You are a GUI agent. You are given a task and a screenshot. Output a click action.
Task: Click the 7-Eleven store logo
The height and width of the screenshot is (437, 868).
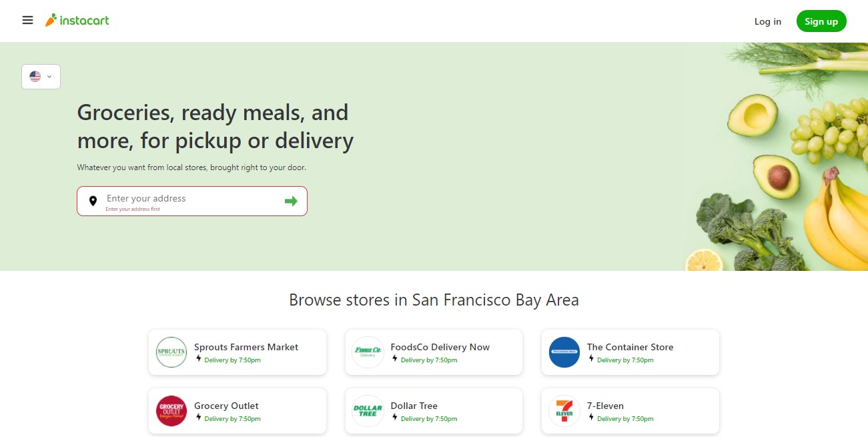tap(564, 411)
